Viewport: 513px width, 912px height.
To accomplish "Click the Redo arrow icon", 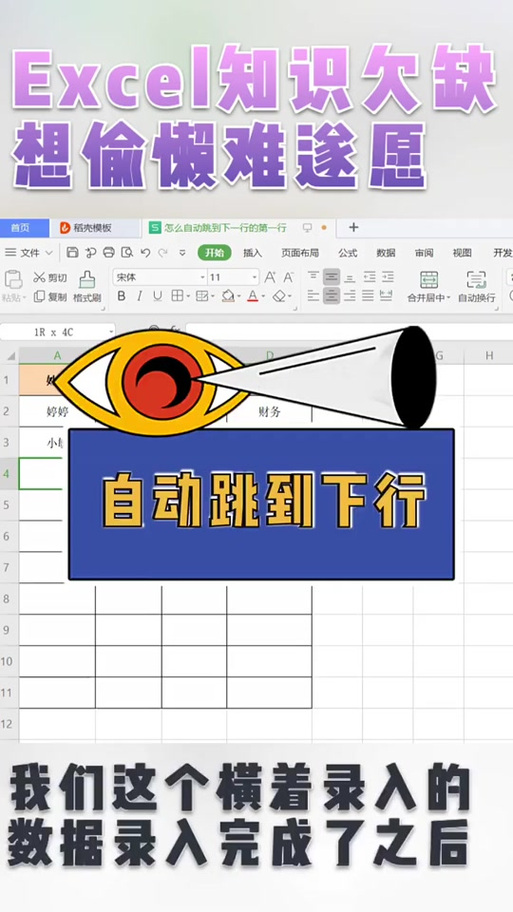I will [x=163, y=252].
